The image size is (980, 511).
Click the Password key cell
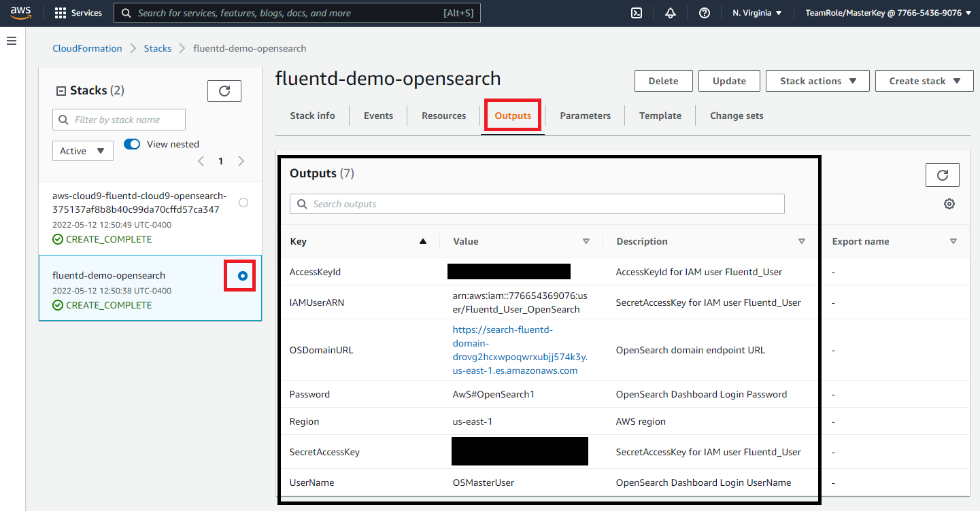[x=309, y=394]
